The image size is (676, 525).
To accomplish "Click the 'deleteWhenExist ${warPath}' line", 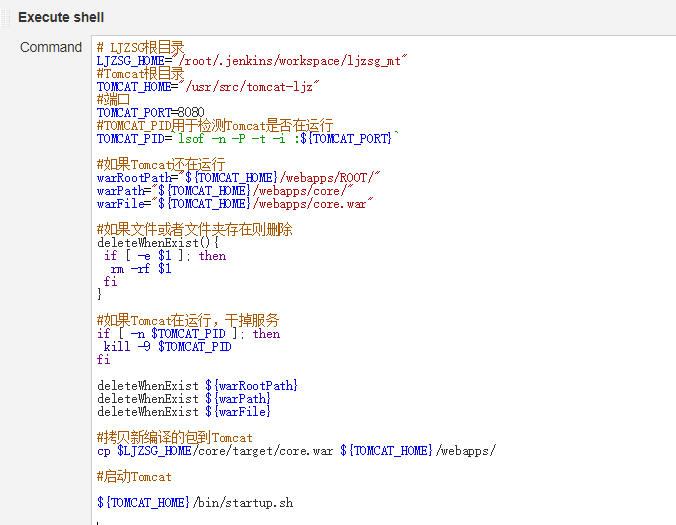I will [184, 399].
